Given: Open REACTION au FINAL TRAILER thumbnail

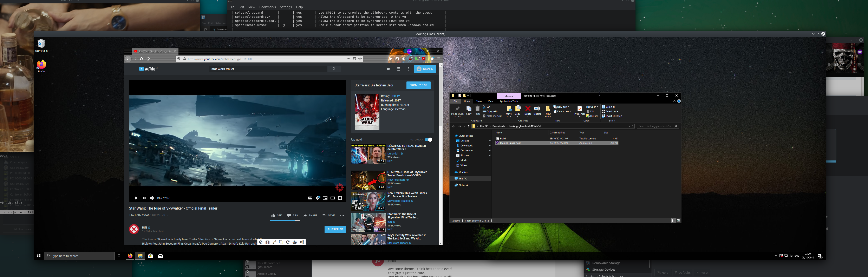Looking at the screenshot, I should (x=368, y=154).
